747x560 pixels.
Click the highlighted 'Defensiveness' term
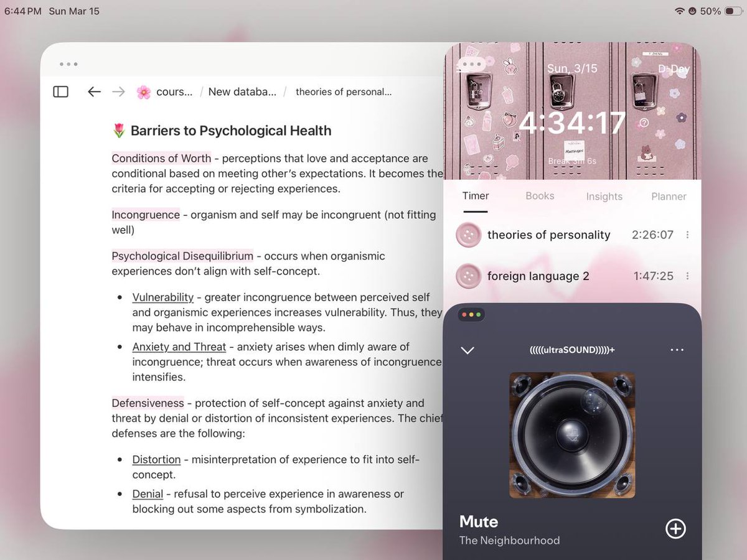pyautogui.click(x=148, y=403)
